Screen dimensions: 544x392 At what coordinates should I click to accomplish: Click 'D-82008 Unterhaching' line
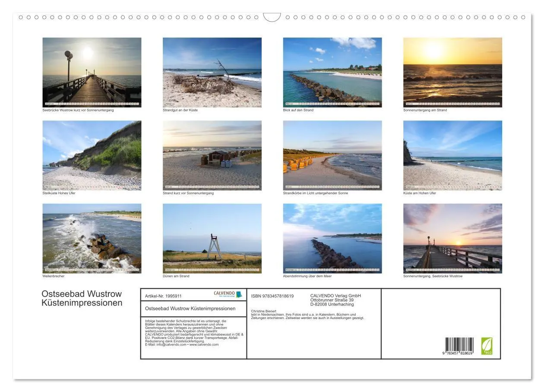click(332, 304)
